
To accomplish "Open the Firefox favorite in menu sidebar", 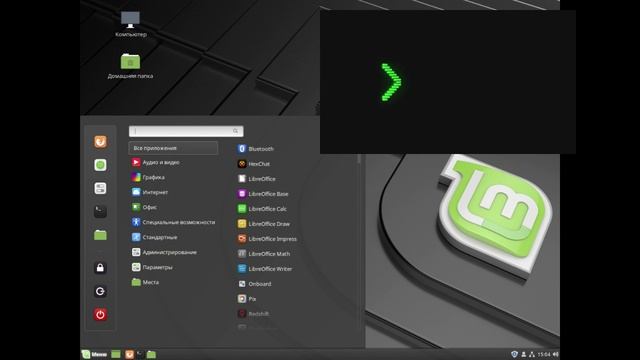I will [x=100, y=142].
